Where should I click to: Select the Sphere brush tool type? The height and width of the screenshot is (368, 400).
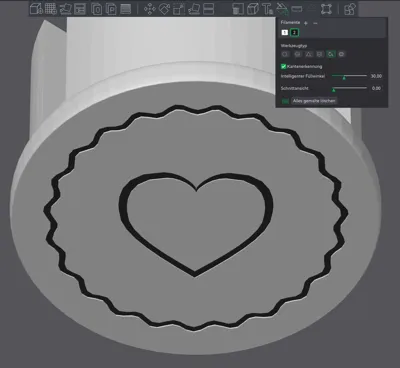[298, 54]
